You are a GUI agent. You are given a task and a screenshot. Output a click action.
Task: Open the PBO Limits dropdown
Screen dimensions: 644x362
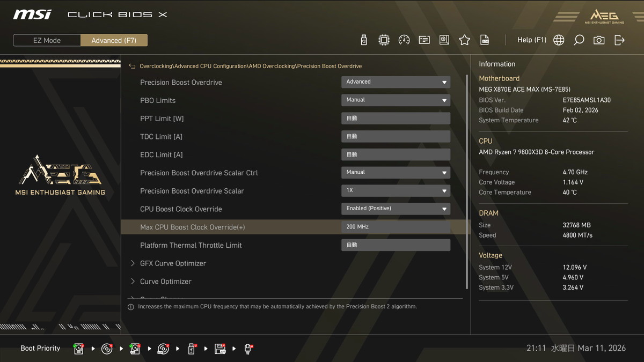tap(396, 100)
